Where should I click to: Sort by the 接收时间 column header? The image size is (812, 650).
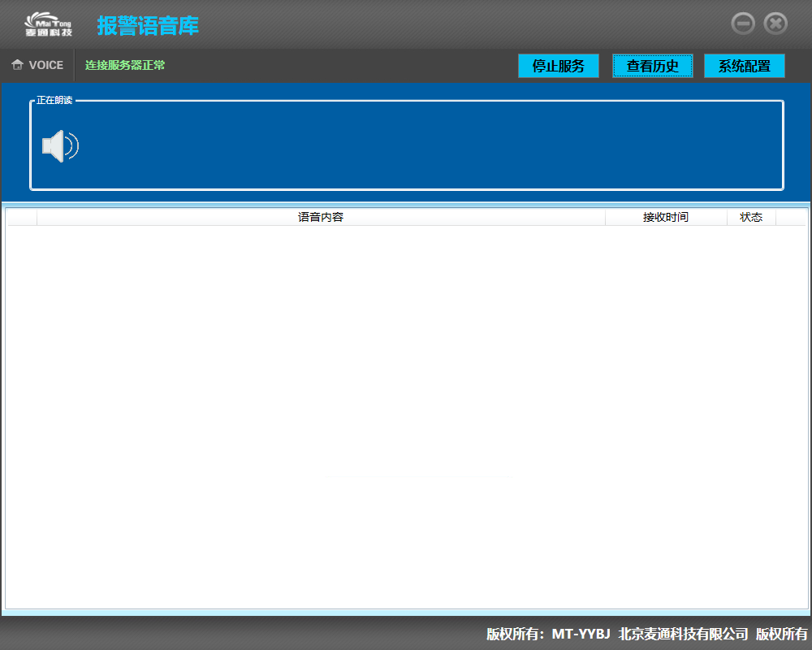coord(665,217)
